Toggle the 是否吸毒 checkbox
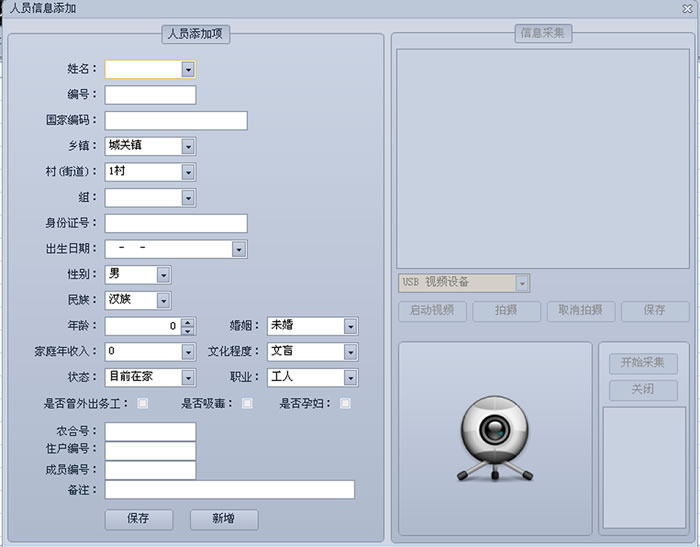 (247, 404)
